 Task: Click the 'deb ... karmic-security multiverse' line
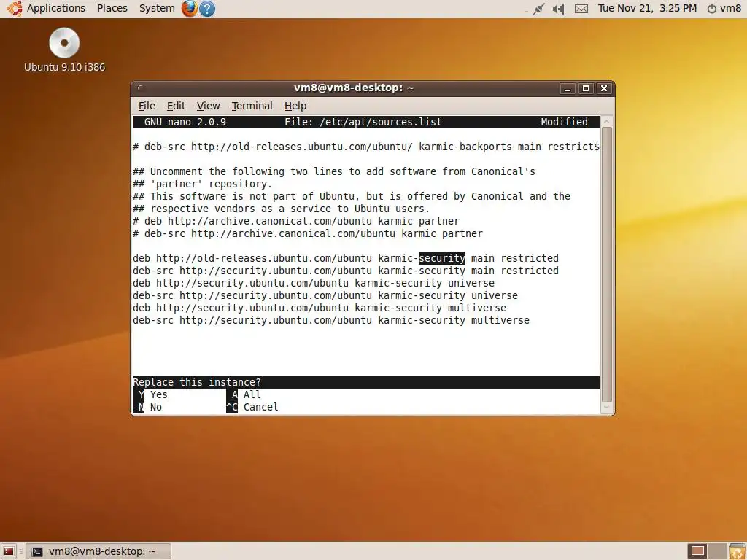click(320, 308)
